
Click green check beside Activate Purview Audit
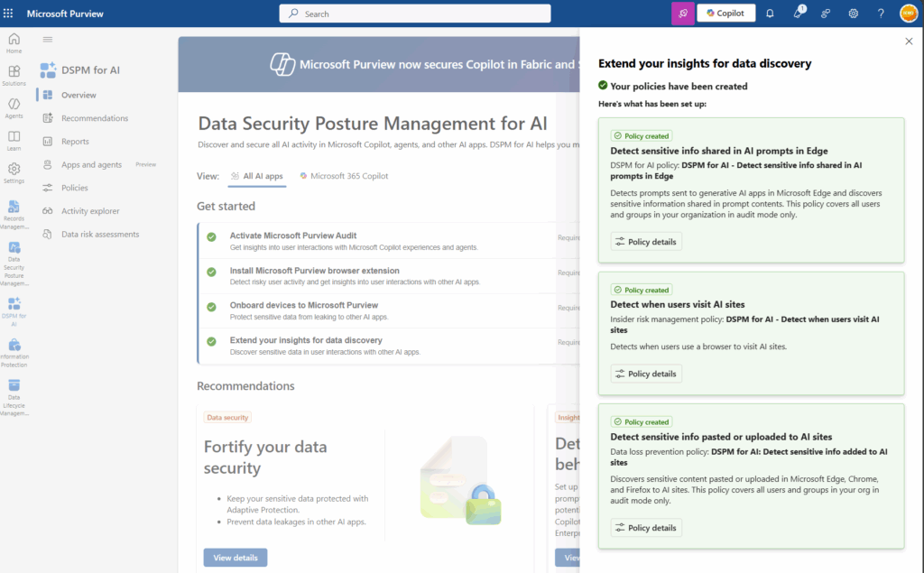pyautogui.click(x=211, y=237)
